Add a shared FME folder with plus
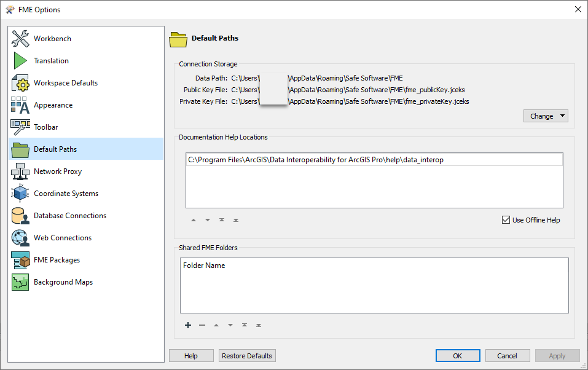Image resolution: width=588 pixels, height=370 pixels. [x=188, y=325]
